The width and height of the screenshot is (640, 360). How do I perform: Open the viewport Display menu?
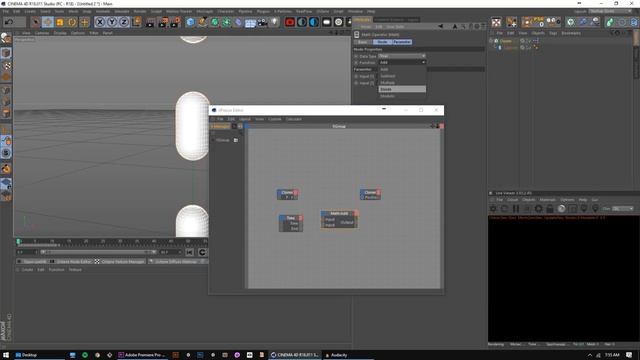click(60, 33)
